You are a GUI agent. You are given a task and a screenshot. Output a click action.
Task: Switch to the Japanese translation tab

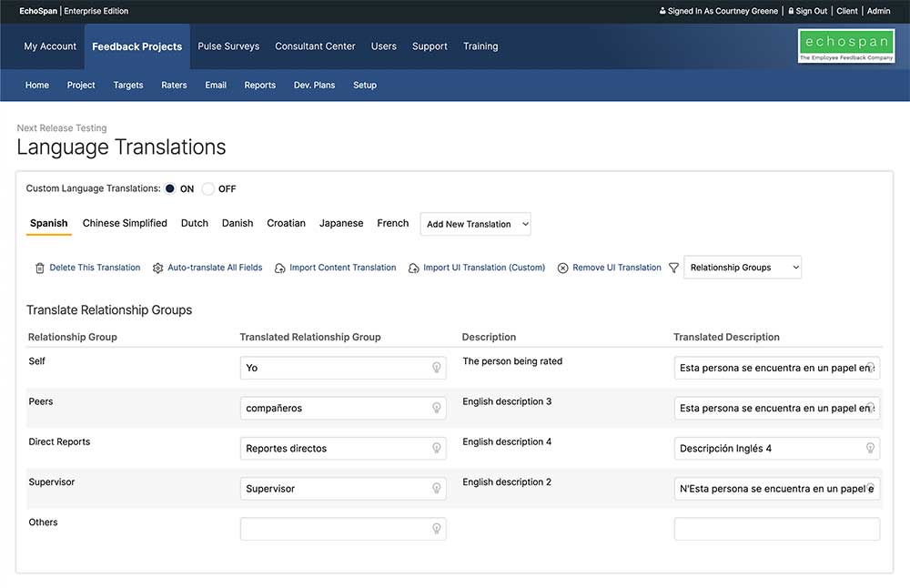click(341, 223)
